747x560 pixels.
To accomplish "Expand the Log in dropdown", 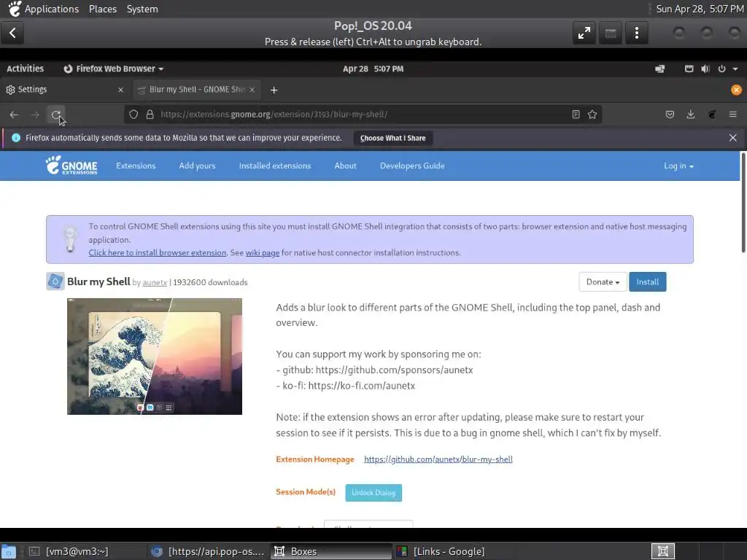I will tap(679, 166).
